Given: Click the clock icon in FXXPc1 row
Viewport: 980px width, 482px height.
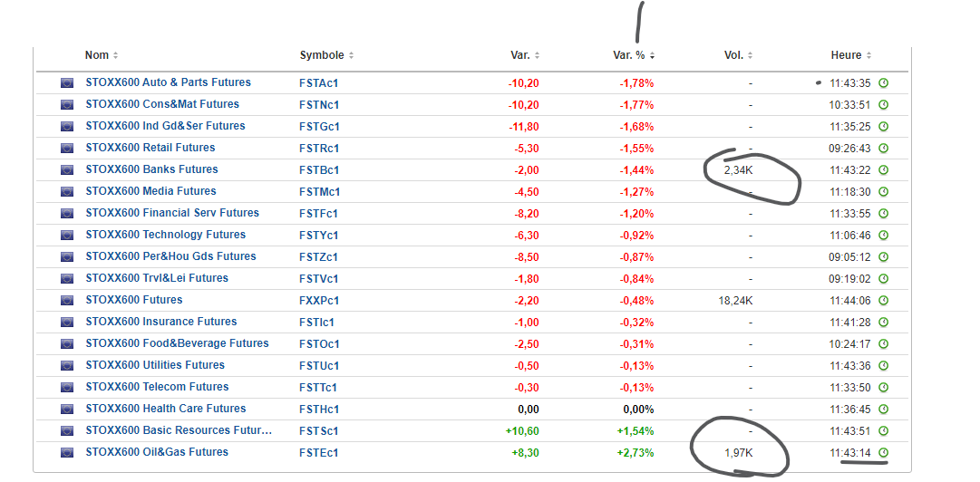Looking at the screenshot, I should click(883, 300).
